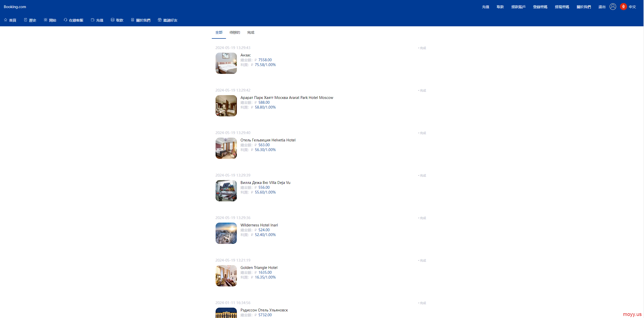Open 關於我們 in the top header
This screenshot has width=644, height=318.
point(584,7)
